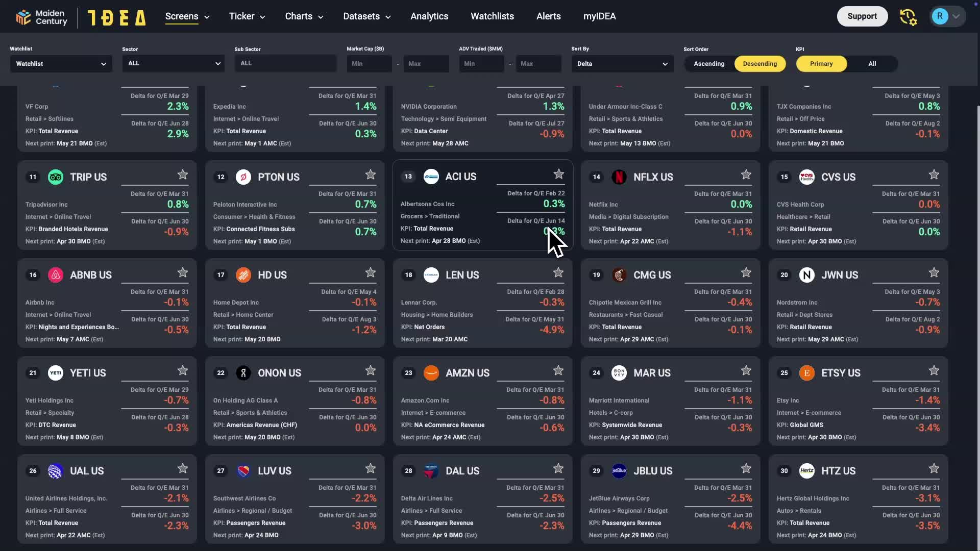980x551 pixels.
Task: Click the Chipotle logo on CMG US card
Action: pyautogui.click(x=619, y=275)
